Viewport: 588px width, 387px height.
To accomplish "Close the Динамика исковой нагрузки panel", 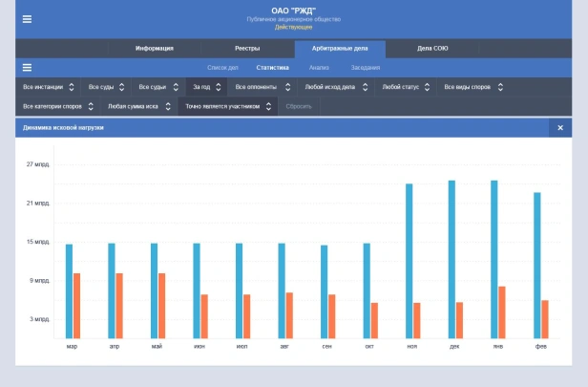I will coord(560,128).
